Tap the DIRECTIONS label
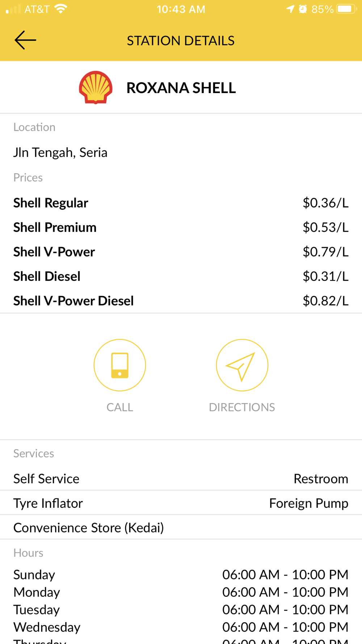 242,407
